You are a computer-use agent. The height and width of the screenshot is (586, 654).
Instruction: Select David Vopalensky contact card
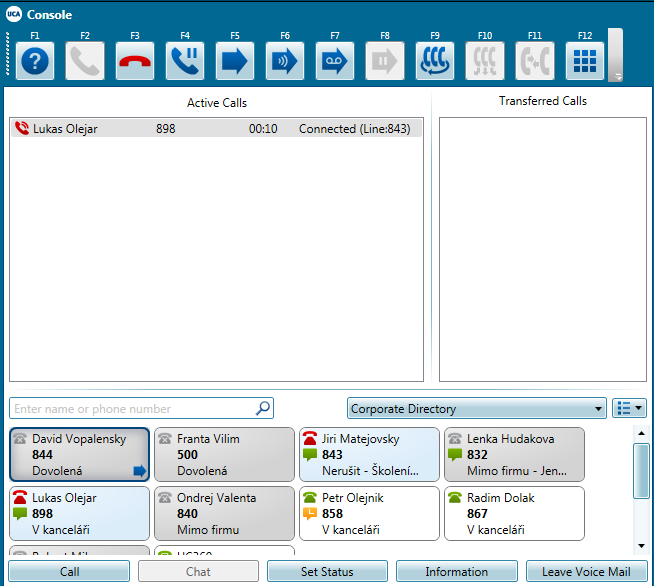79,455
